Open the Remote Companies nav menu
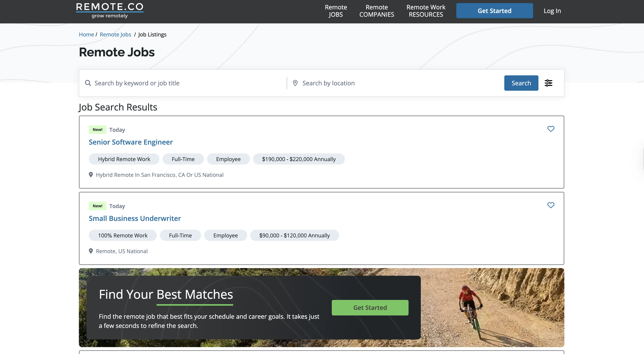 [x=376, y=11]
